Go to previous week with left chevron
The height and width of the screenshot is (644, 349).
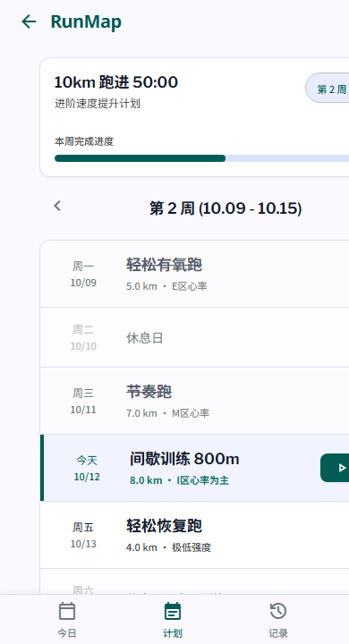[57, 206]
